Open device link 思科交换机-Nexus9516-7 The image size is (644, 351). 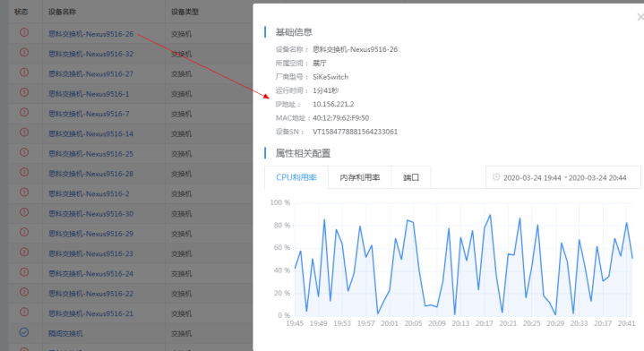coord(89,114)
